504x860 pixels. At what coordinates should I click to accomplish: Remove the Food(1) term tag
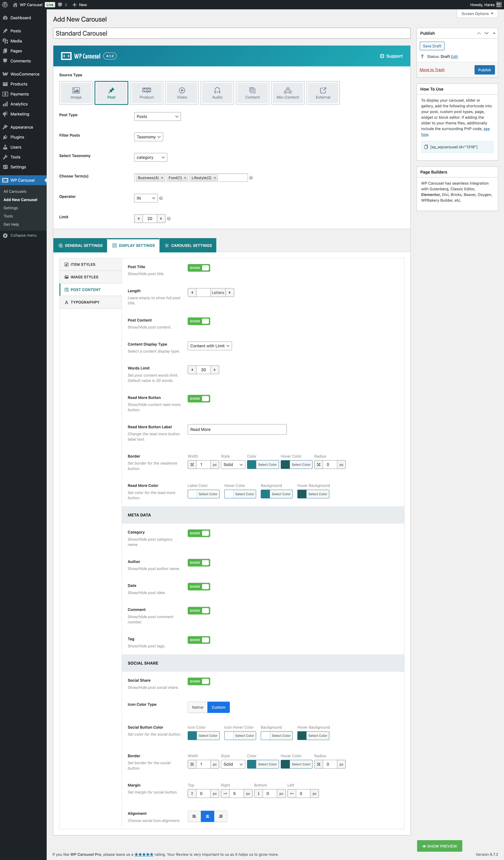click(x=185, y=178)
